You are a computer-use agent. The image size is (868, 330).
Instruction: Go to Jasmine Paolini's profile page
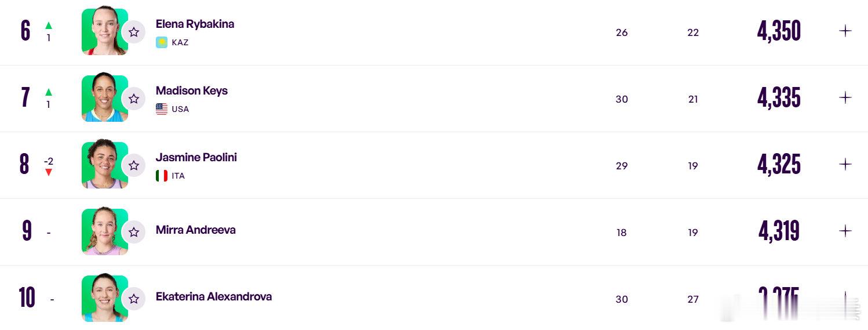[x=196, y=157]
